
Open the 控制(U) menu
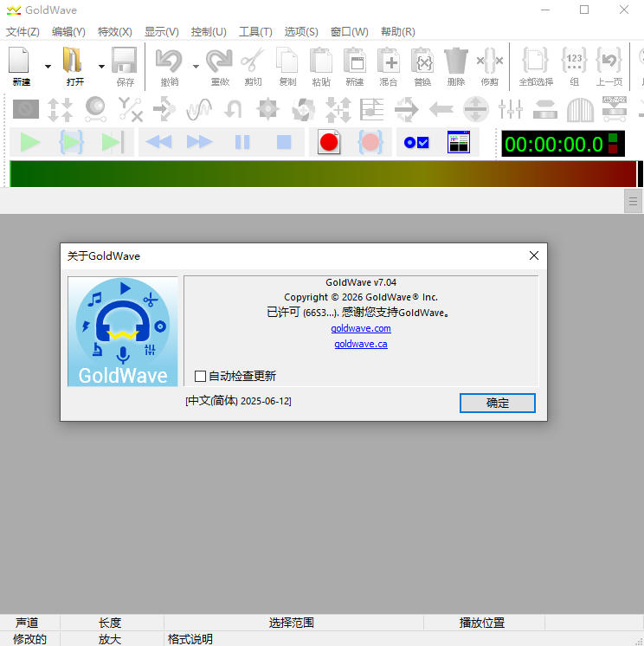(209, 32)
